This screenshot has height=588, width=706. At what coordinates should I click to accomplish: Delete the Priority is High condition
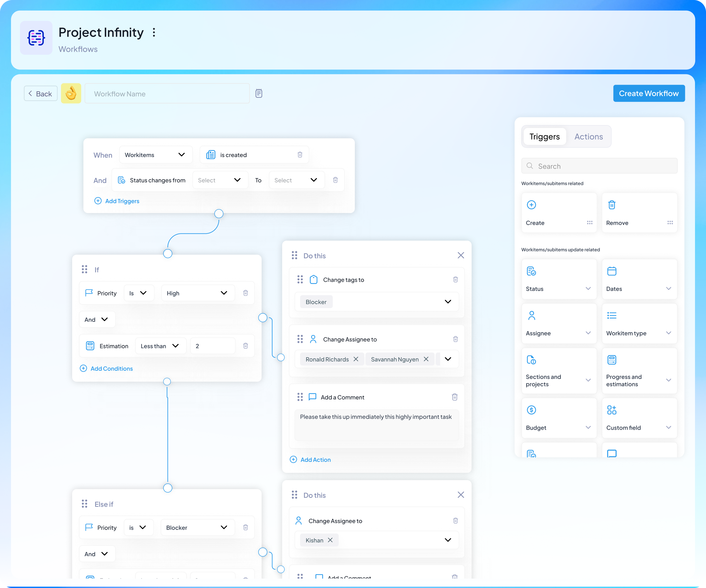click(x=245, y=293)
